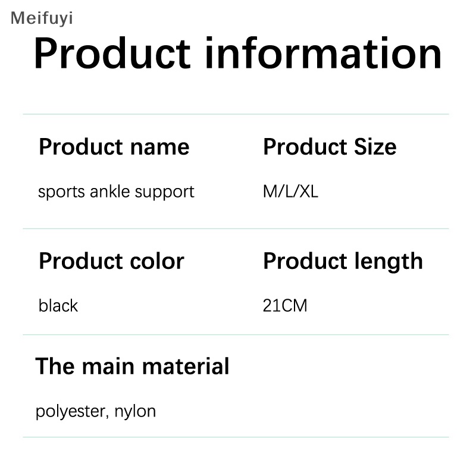Click the Meifuyi watermark text

point(42,18)
